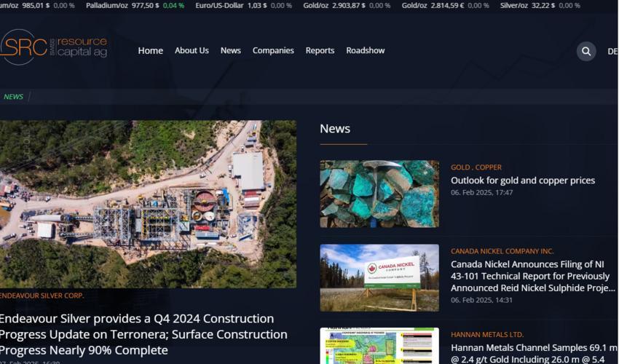Image resolution: width=619 pixels, height=364 pixels.
Task: Open the Canada Nickel sign thumbnail
Action: click(x=379, y=278)
